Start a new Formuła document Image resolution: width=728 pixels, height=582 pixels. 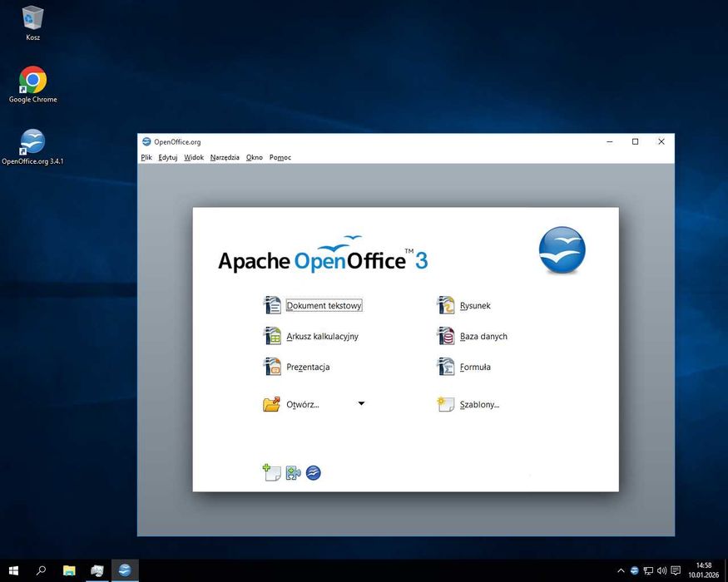(475, 367)
